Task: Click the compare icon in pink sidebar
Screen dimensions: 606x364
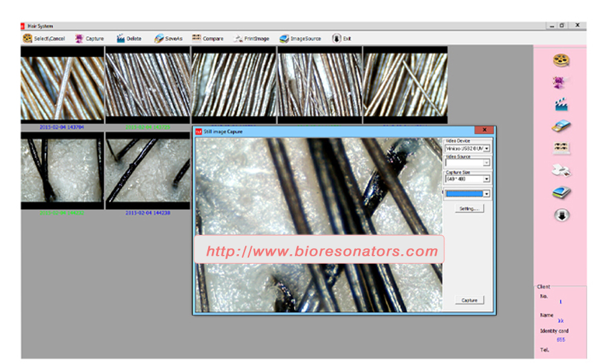Action: click(561, 148)
